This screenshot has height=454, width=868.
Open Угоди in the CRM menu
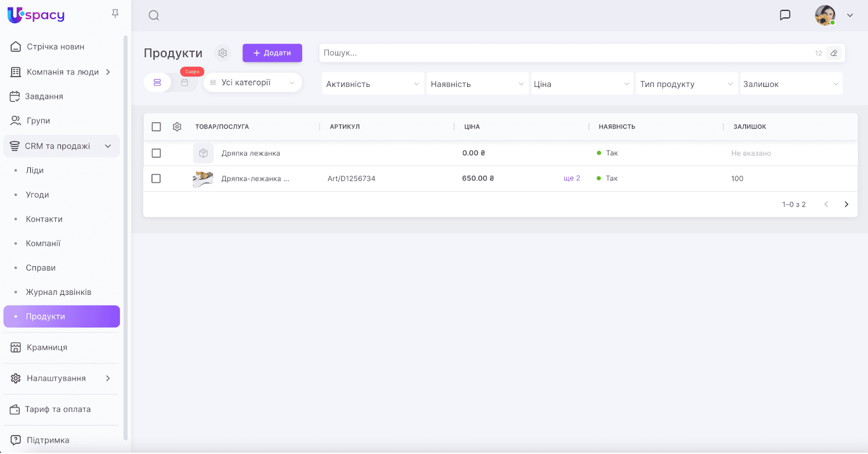(x=37, y=195)
